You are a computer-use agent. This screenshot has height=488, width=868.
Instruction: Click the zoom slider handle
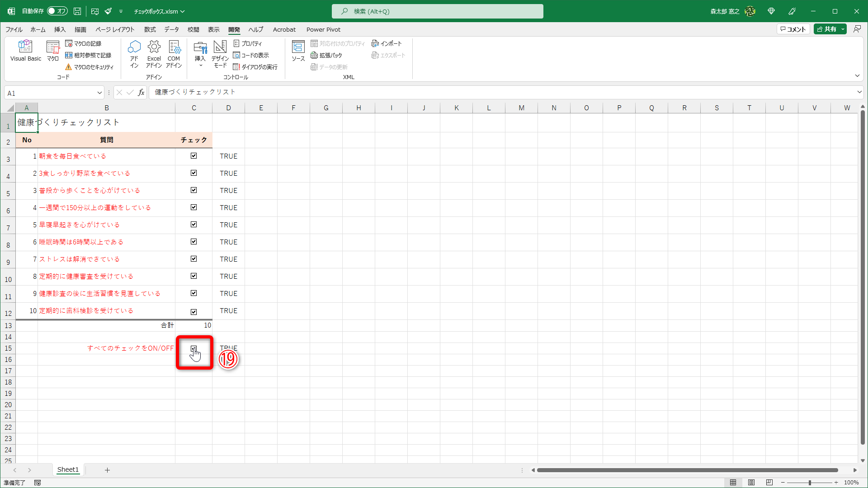pyautogui.click(x=810, y=483)
